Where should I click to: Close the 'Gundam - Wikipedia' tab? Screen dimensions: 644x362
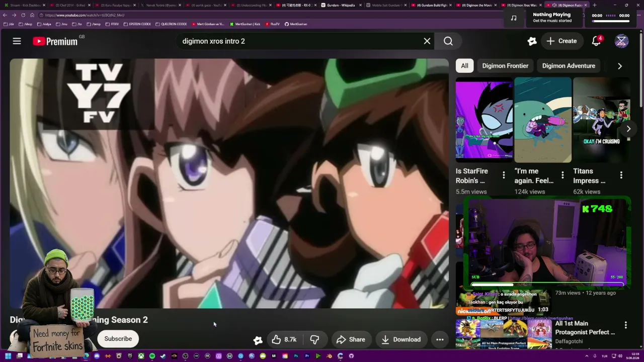[x=360, y=5]
